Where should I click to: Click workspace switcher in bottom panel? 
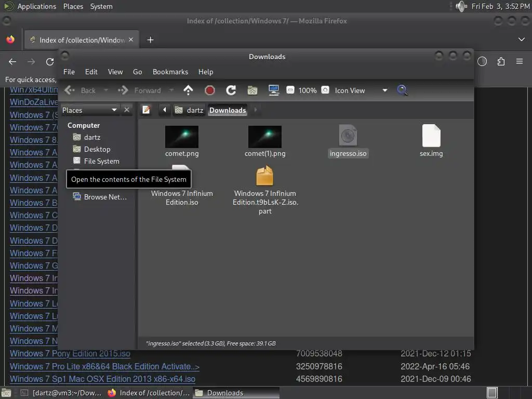(x=492, y=393)
